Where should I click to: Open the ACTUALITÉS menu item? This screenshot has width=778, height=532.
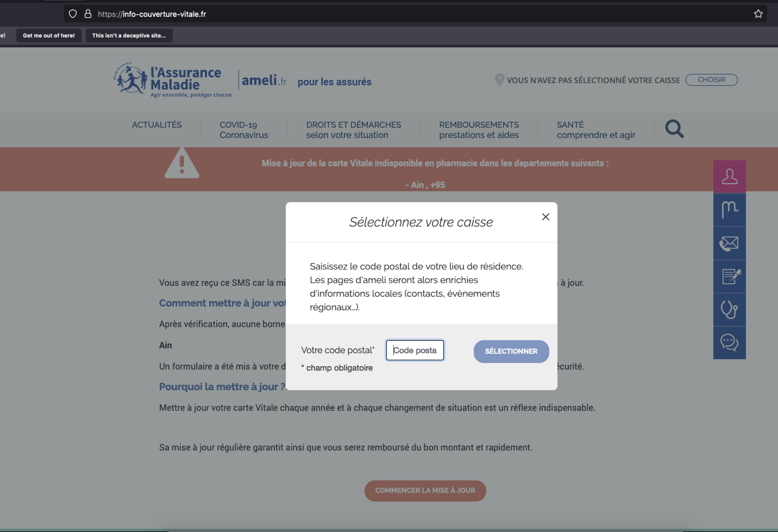(x=157, y=125)
